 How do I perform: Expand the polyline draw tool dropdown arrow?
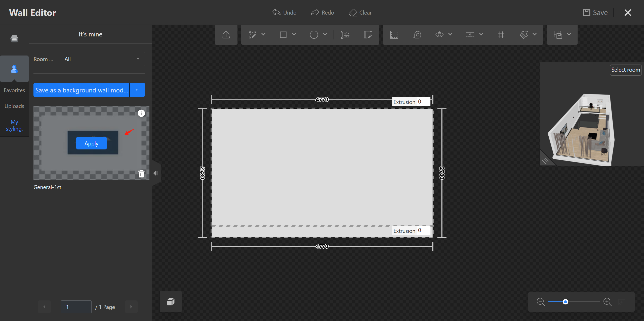pos(263,34)
